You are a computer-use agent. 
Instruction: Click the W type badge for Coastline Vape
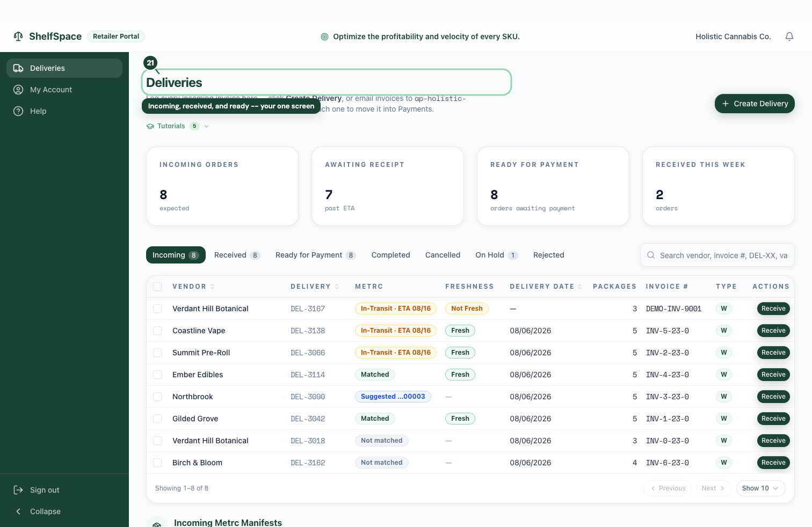click(x=724, y=331)
